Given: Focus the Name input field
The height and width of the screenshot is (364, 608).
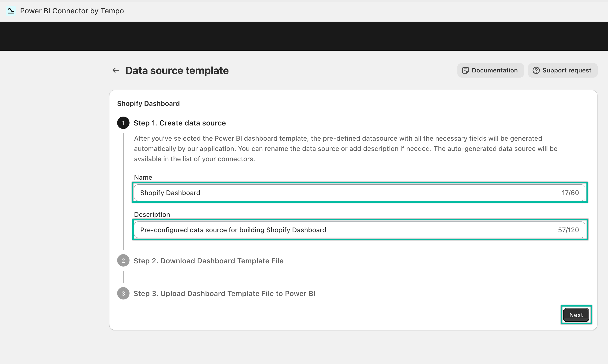Looking at the screenshot, I should tap(344, 193).
